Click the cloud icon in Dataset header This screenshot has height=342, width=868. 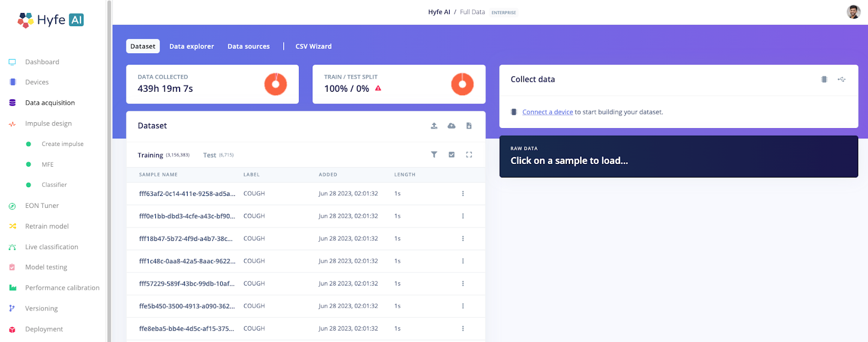tap(451, 126)
